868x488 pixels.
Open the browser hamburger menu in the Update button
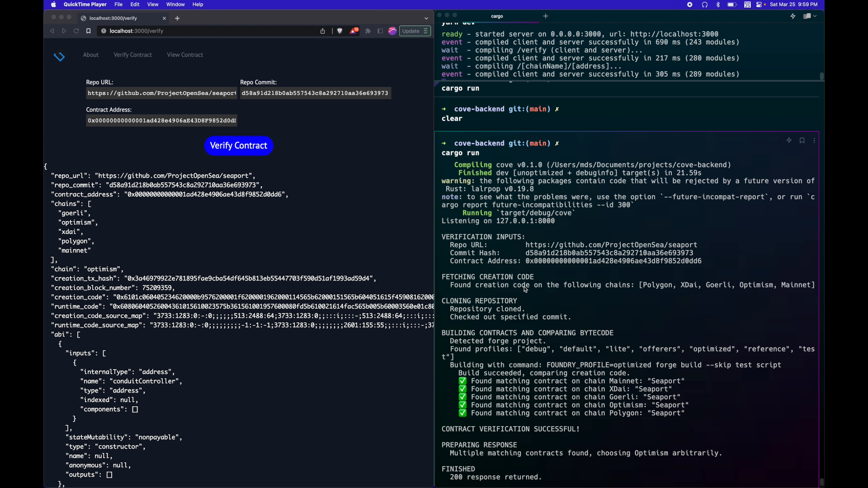tap(426, 31)
